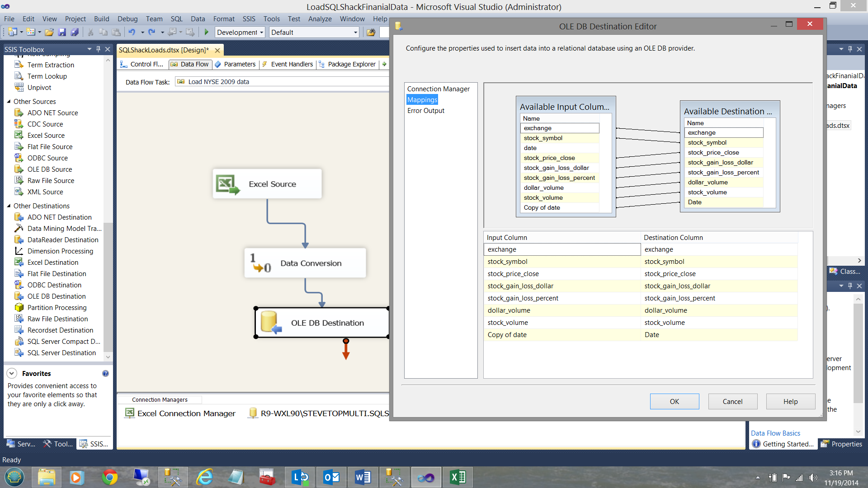Click the Start Debugging green arrow
The height and width of the screenshot is (488, 868).
pyautogui.click(x=207, y=32)
